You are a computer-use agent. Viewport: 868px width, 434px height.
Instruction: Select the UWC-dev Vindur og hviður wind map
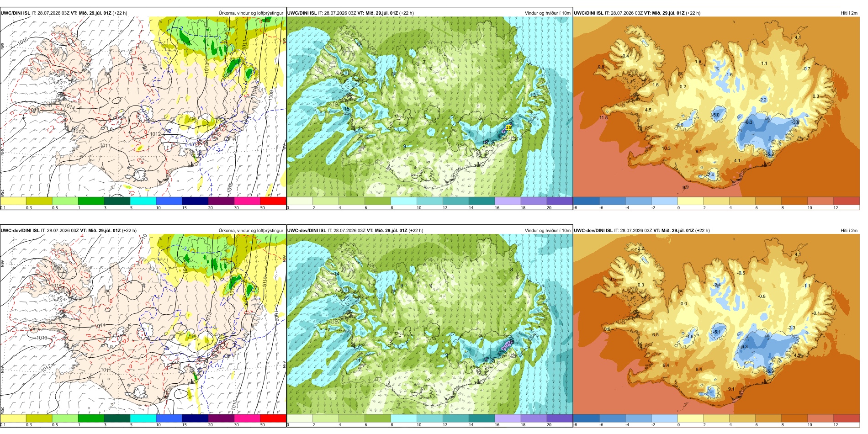click(x=429, y=324)
